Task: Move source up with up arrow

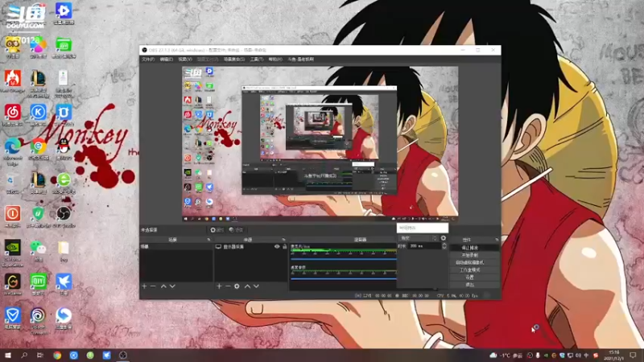Action: (247, 286)
